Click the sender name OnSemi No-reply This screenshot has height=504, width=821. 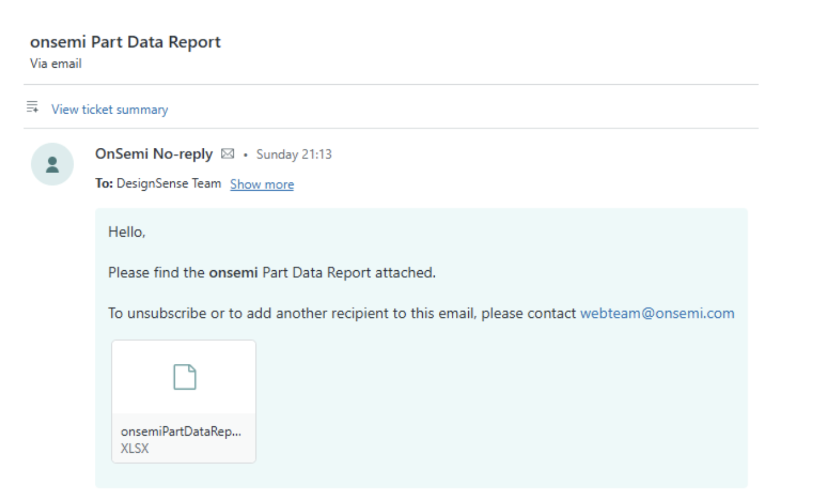(154, 154)
